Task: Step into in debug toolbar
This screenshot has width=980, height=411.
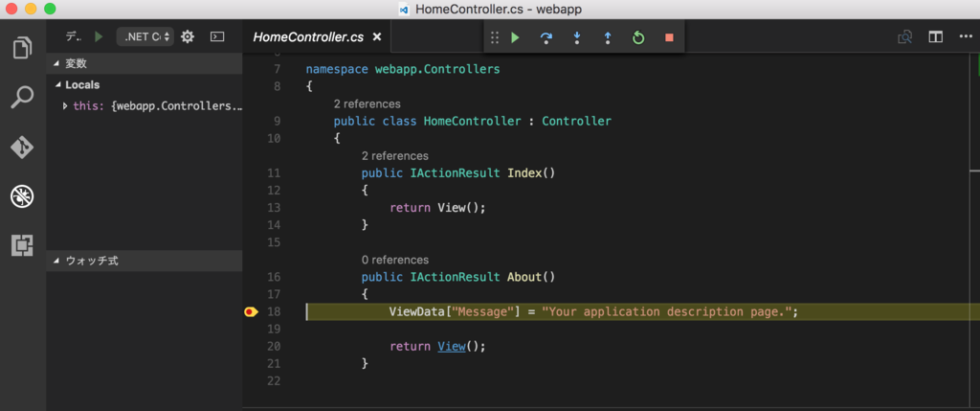Action: (576, 38)
